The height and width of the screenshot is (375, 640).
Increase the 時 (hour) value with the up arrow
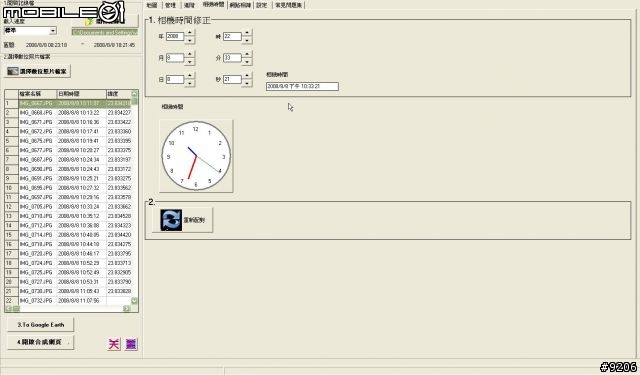click(x=247, y=32)
